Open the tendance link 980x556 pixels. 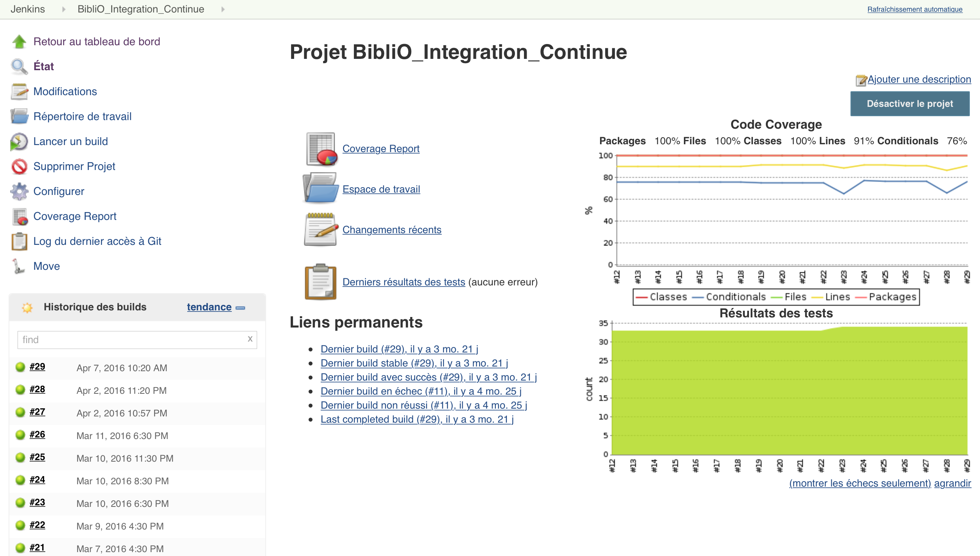pyautogui.click(x=209, y=307)
